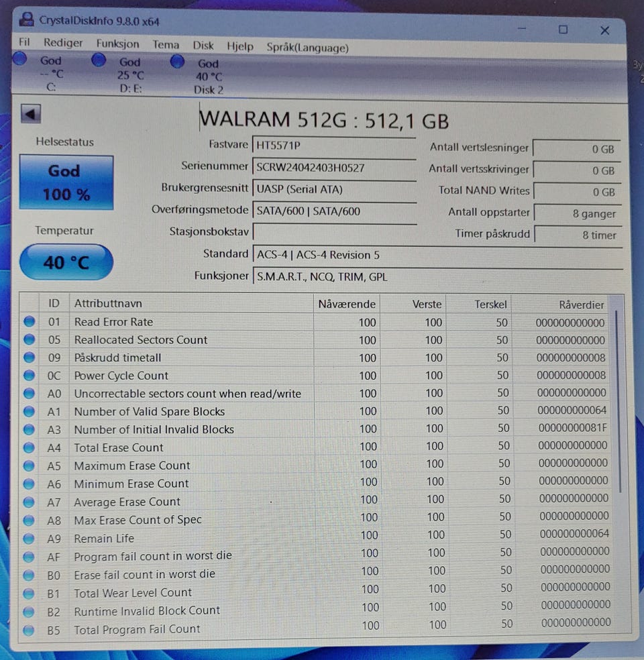Click status dot for Total Wear Level Count
The image size is (644, 660).
click(29, 594)
